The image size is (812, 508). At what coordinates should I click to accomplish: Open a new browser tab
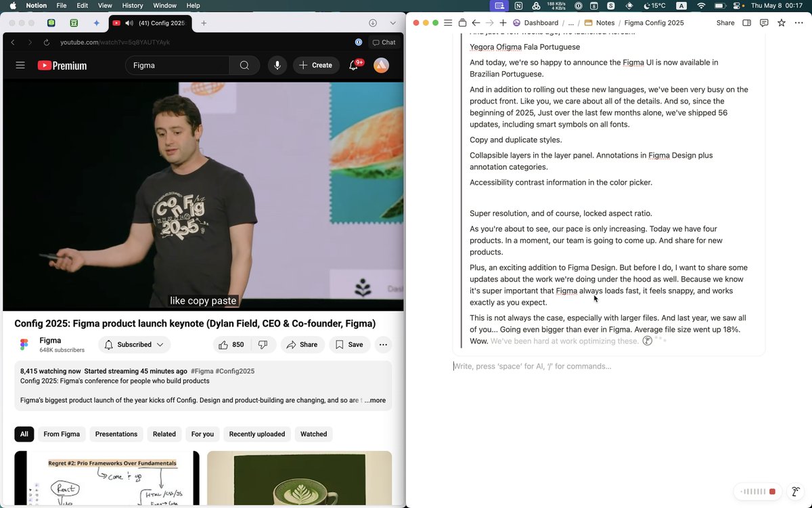click(204, 23)
